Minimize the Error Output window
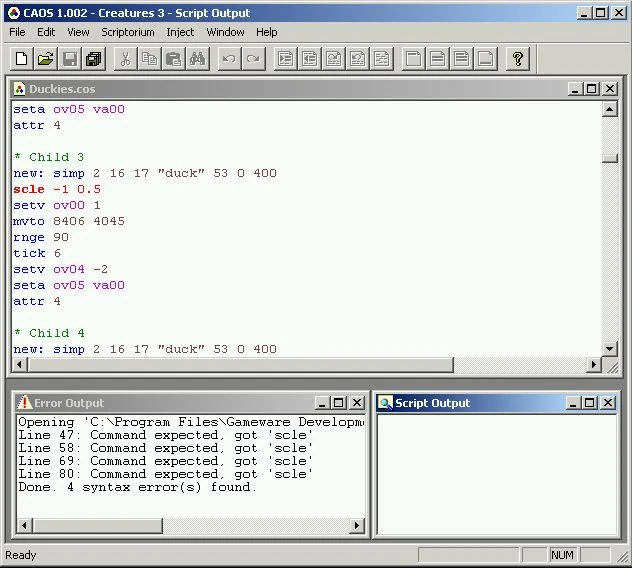 (x=322, y=403)
